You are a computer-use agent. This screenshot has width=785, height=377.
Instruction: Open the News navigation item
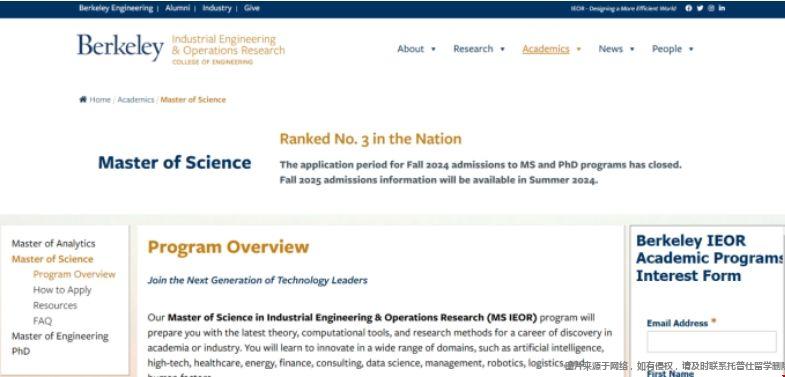point(611,49)
